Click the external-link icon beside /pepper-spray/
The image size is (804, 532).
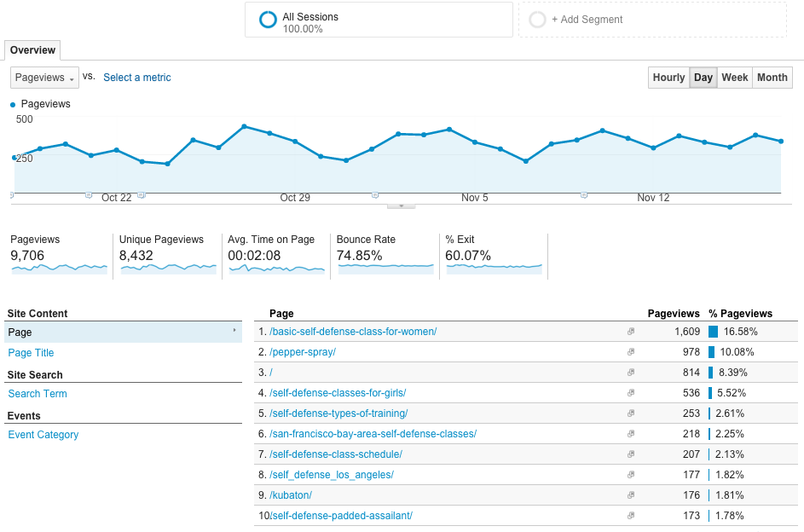630,351
